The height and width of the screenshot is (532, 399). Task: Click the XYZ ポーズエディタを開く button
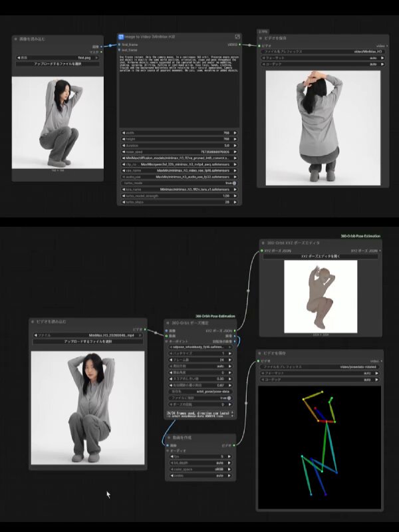(321, 257)
